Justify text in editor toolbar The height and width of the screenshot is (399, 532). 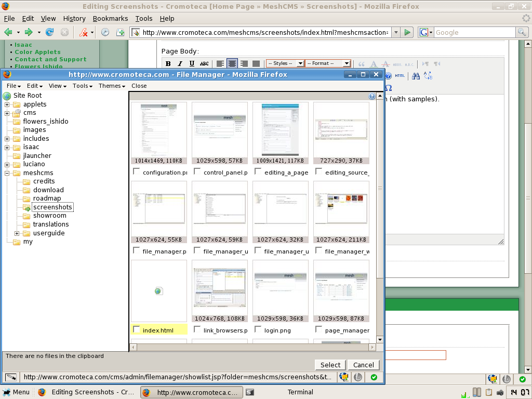tap(256, 63)
